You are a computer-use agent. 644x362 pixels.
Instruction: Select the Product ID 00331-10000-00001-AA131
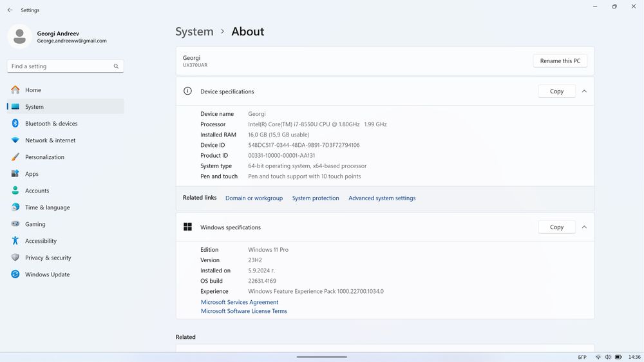281,155
